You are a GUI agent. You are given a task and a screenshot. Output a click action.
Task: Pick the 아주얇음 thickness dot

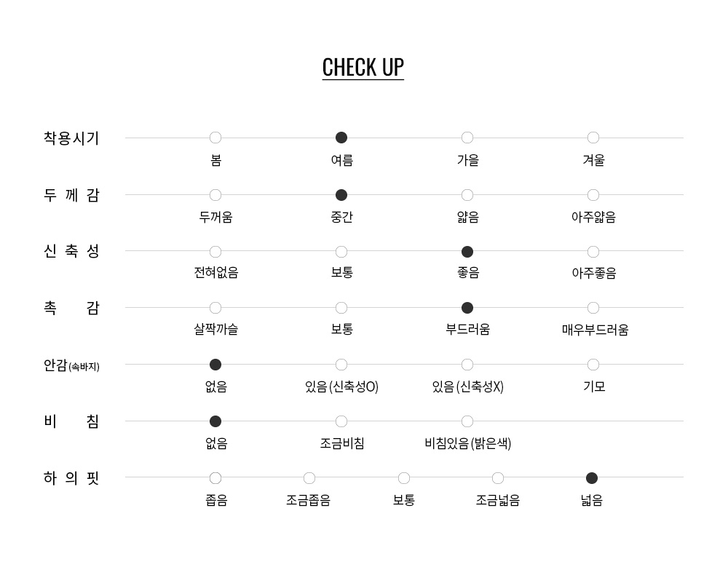coord(593,195)
